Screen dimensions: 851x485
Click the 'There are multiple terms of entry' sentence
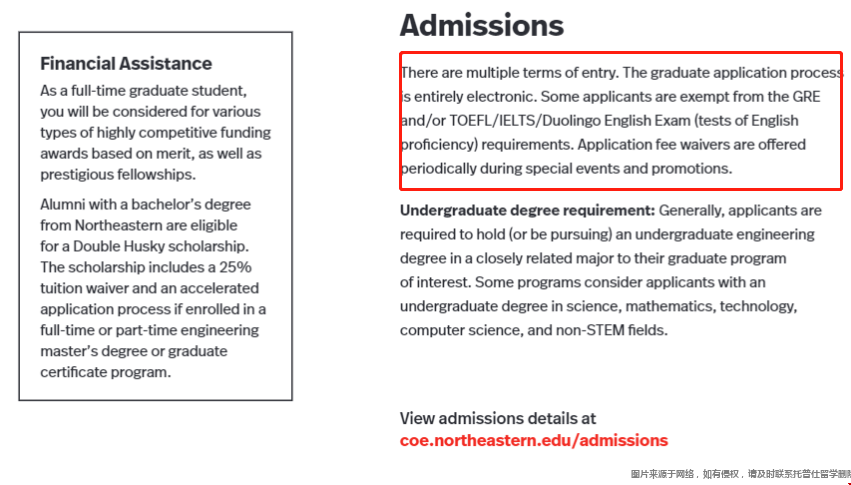[x=509, y=73]
